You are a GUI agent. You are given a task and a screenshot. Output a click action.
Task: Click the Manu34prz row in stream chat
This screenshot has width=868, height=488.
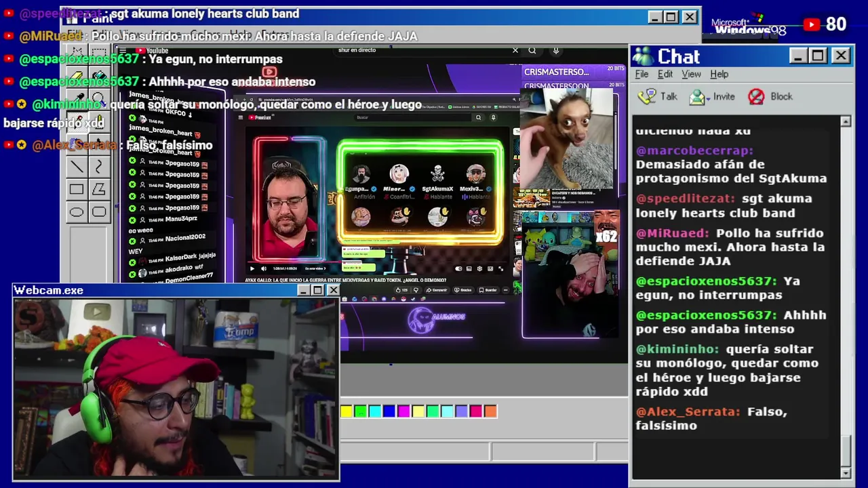170,220
